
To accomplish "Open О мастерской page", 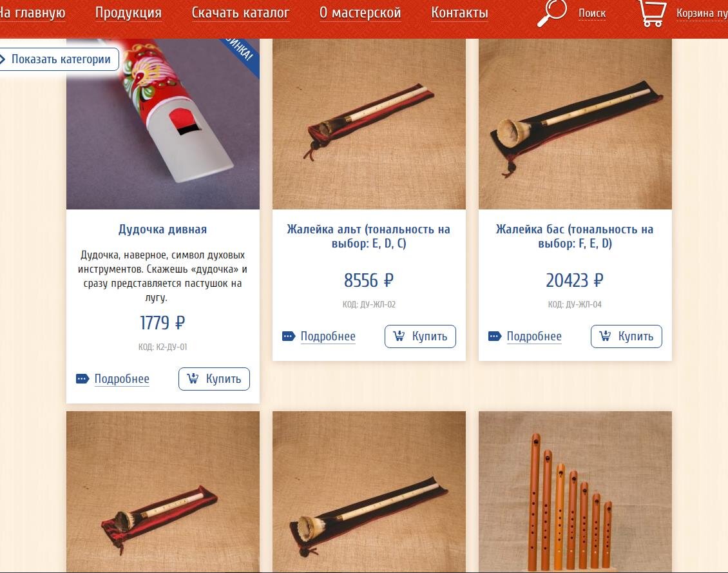I will coord(360,13).
